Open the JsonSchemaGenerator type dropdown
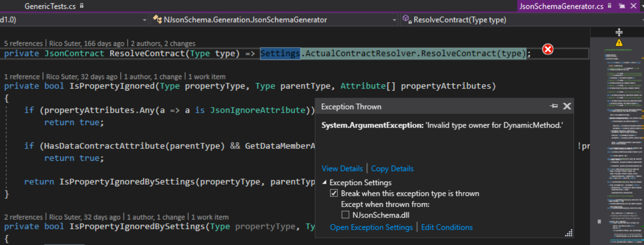 pos(394,20)
